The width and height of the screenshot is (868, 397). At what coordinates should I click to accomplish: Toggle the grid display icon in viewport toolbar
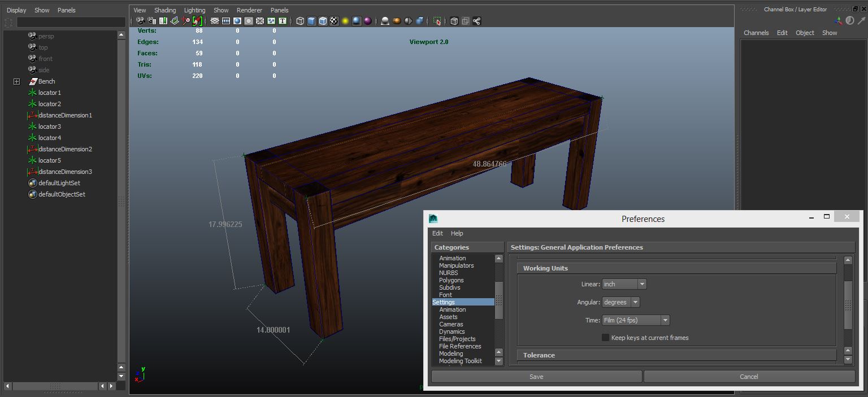pos(215,21)
